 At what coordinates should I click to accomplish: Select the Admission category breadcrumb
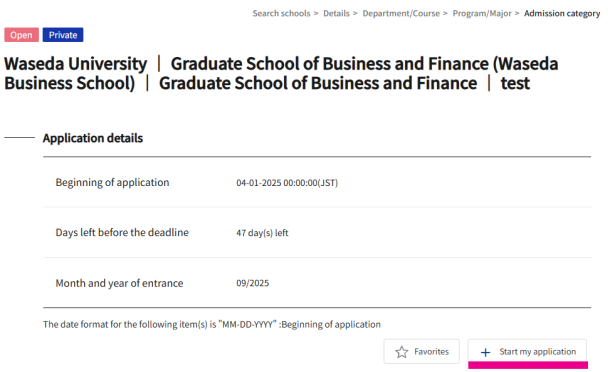click(562, 13)
